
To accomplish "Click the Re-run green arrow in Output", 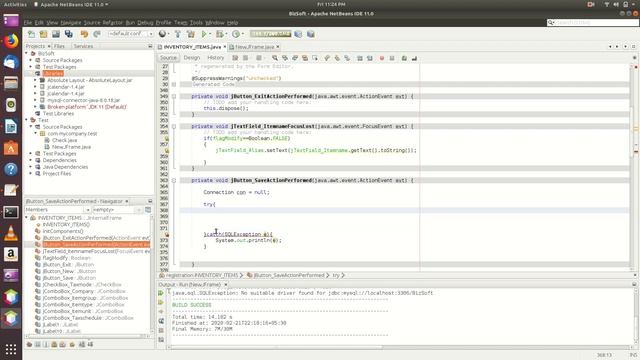I will click(x=161, y=293).
